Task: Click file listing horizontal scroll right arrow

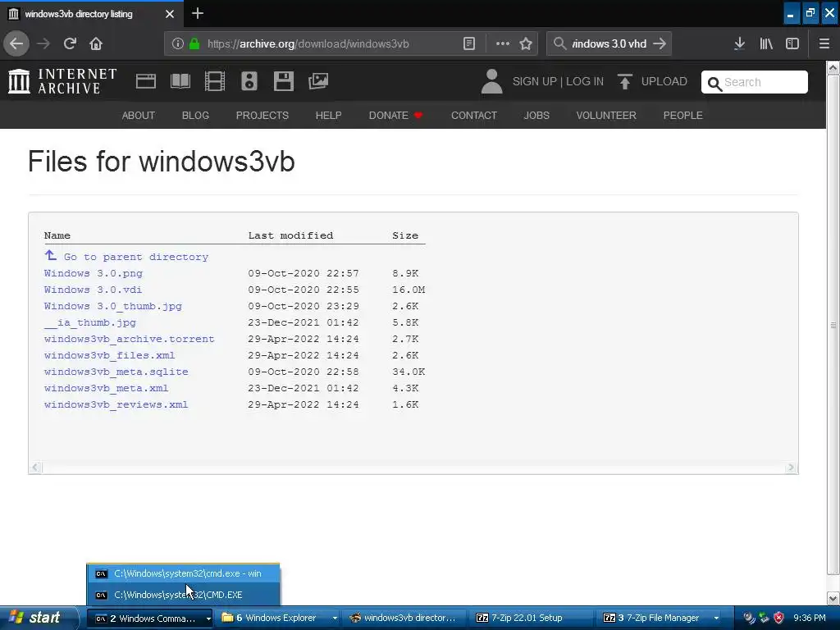Action: coord(791,468)
